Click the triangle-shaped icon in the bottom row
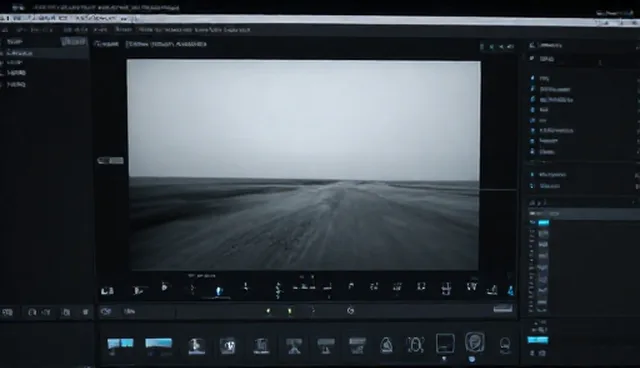640x368 pixels. 386,346
